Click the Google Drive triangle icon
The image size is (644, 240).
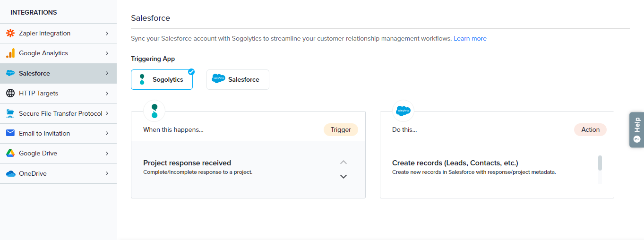(10, 154)
